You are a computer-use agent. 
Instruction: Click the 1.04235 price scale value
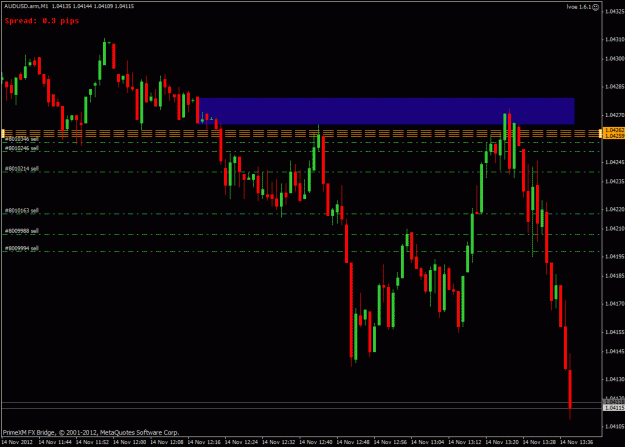614,181
